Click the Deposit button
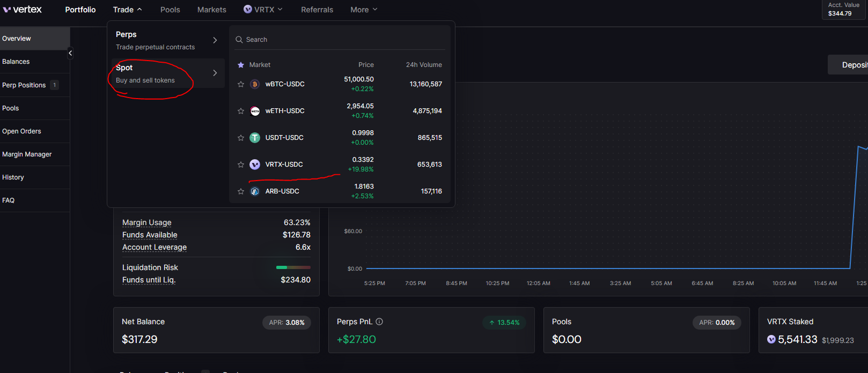This screenshot has height=373, width=868. [x=848, y=65]
